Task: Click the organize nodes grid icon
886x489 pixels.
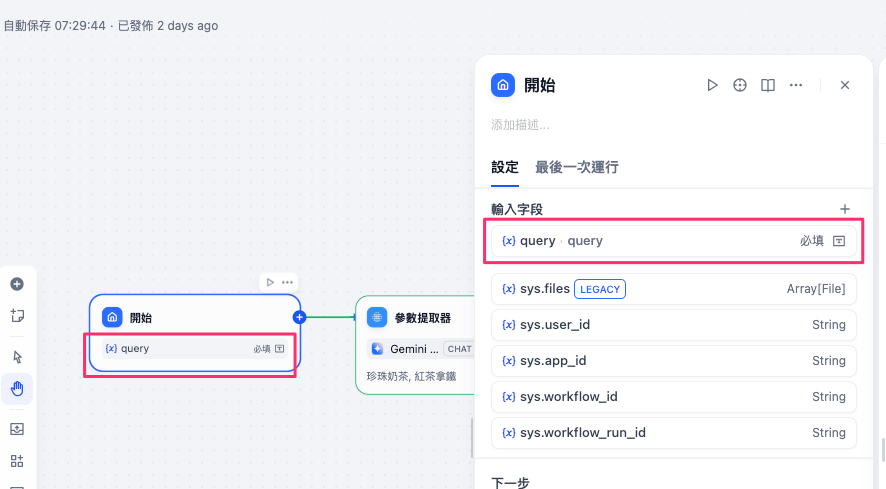Action: coord(17,461)
